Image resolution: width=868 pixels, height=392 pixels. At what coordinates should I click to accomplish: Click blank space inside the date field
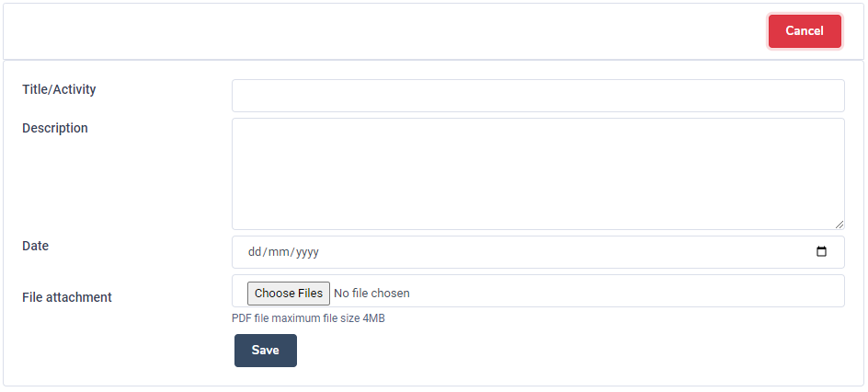[x=552, y=252]
